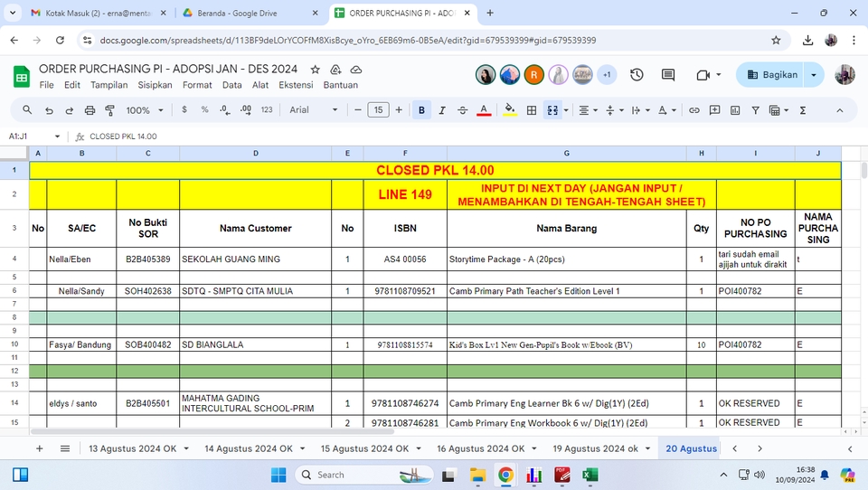Open number format 123 menu
This screenshot has height=490, width=868.
tap(267, 109)
